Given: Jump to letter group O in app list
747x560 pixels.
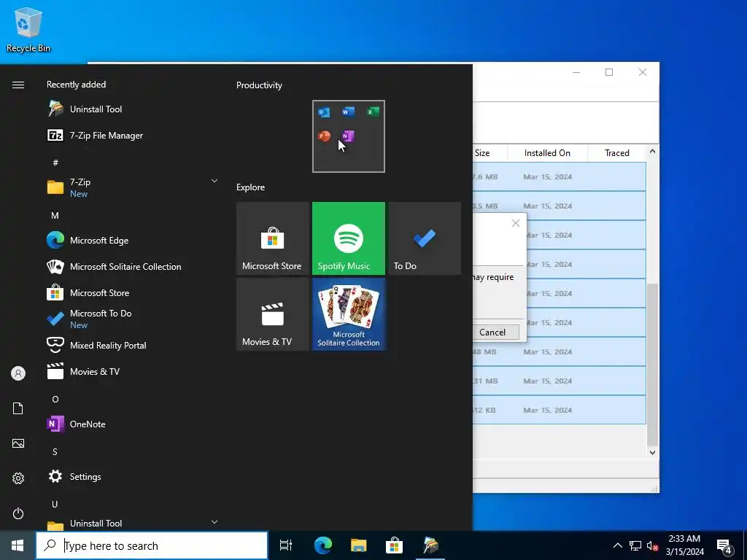Looking at the screenshot, I should [55, 399].
